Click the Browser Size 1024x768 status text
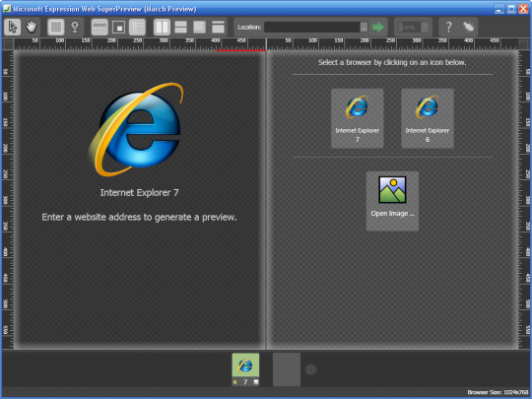 coord(498,392)
